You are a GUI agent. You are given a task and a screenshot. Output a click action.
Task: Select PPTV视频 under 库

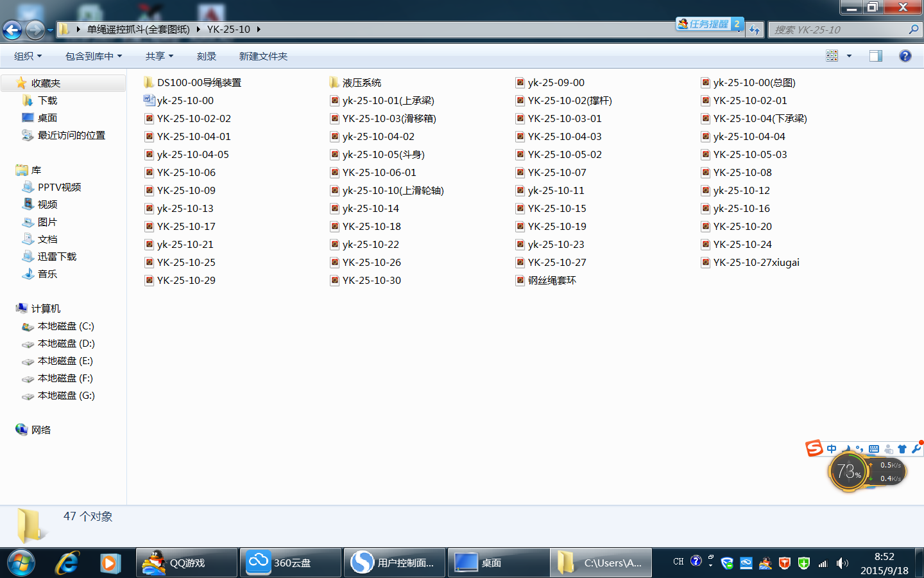(59, 187)
